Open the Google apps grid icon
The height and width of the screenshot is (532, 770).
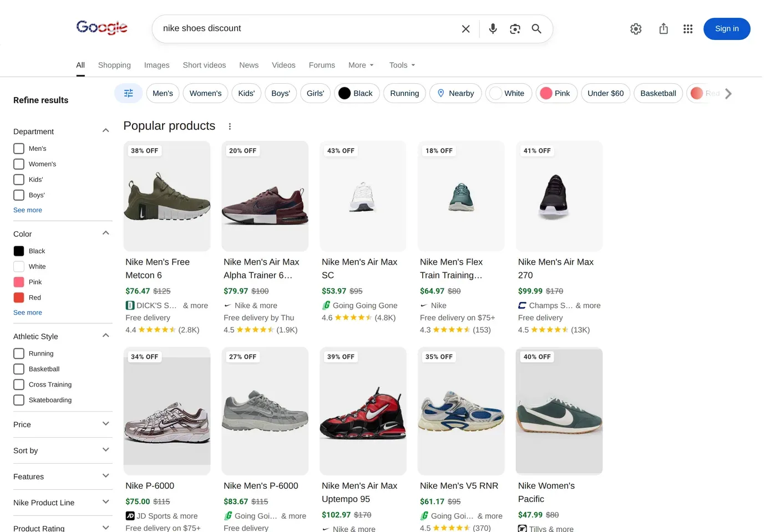(x=688, y=29)
